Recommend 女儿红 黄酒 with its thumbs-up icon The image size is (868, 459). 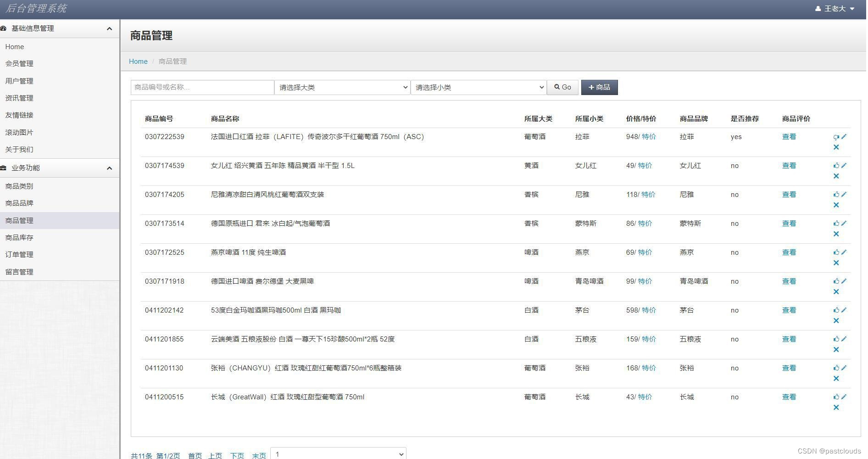click(x=836, y=165)
